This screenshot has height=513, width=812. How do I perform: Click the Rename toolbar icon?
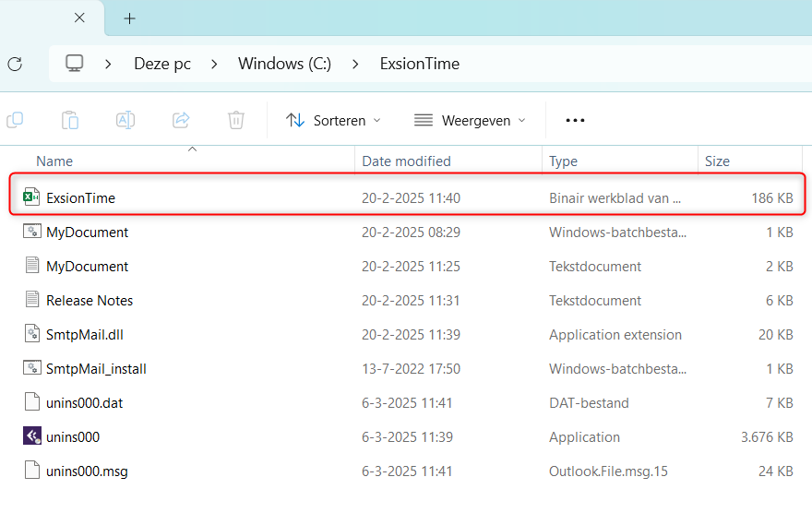click(x=125, y=120)
